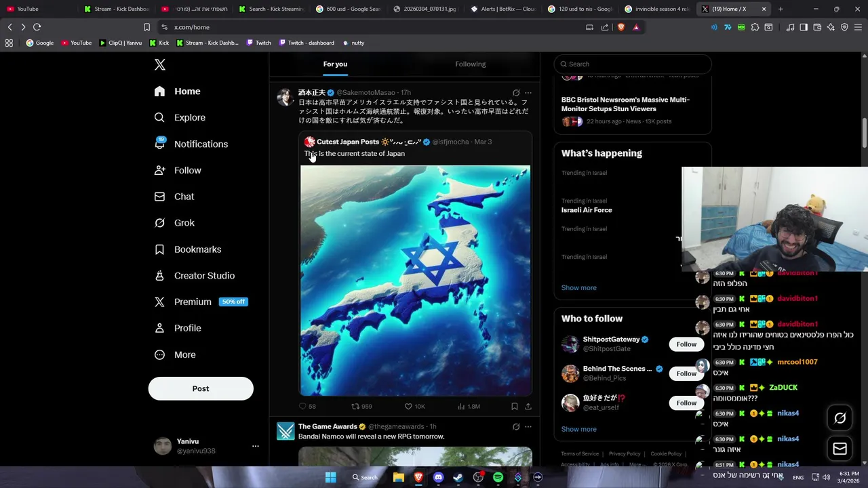
Task: Go to Home in X sidebar
Action: coord(177,91)
